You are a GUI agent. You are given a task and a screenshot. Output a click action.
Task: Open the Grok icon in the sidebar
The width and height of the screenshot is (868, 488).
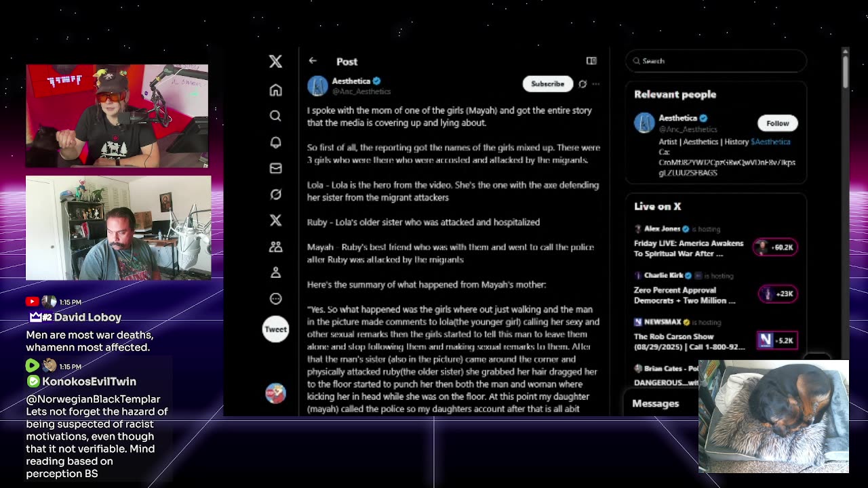tap(275, 195)
